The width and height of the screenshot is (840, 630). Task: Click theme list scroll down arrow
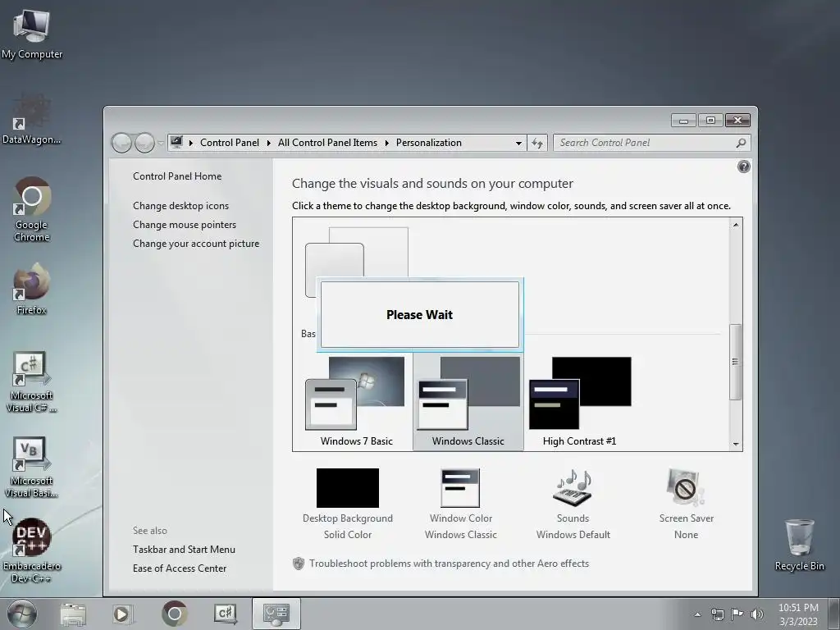[736, 444]
